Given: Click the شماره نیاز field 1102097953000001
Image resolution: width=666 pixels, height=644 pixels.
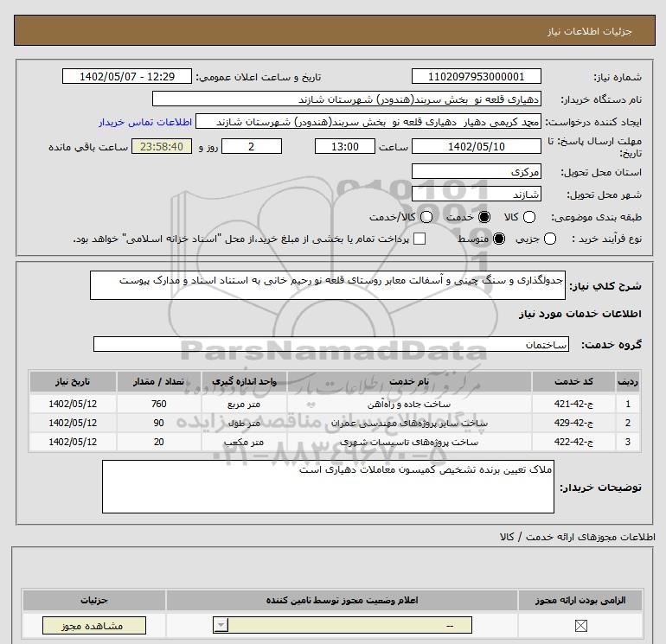Looking at the screenshot, I should 476,76.
